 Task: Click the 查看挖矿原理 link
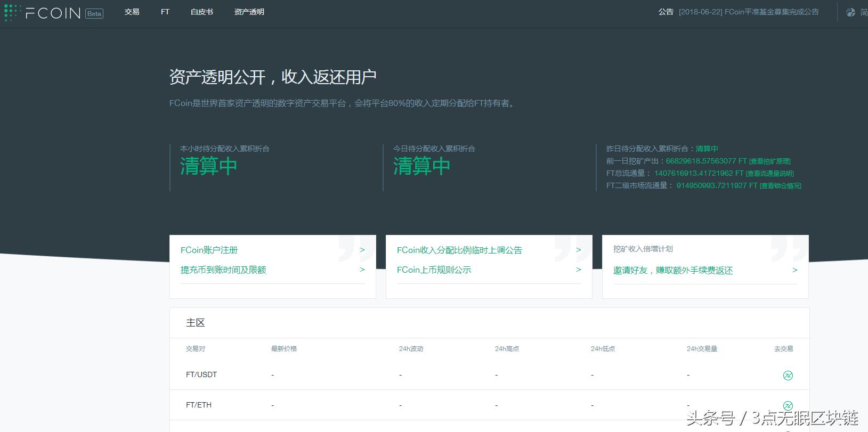pos(769,161)
